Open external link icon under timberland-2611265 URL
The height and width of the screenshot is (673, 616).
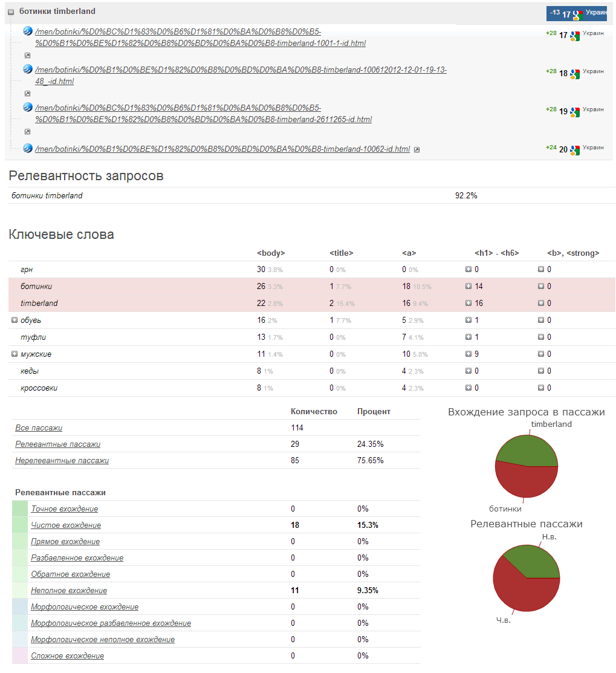point(27,132)
